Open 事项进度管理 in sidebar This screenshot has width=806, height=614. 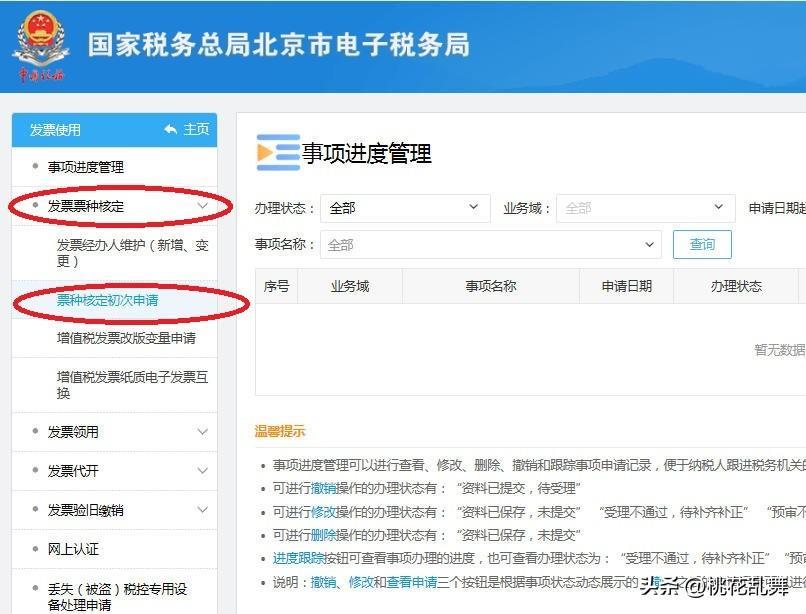(x=85, y=167)
